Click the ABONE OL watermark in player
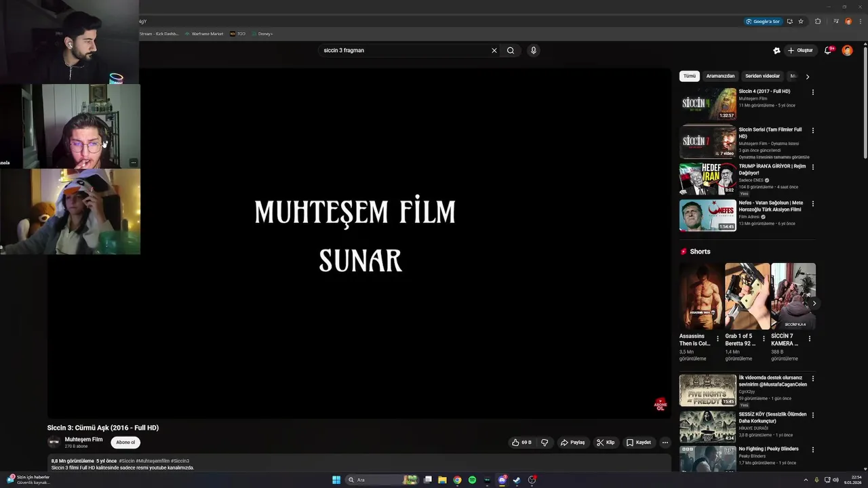 coord(660,405)
